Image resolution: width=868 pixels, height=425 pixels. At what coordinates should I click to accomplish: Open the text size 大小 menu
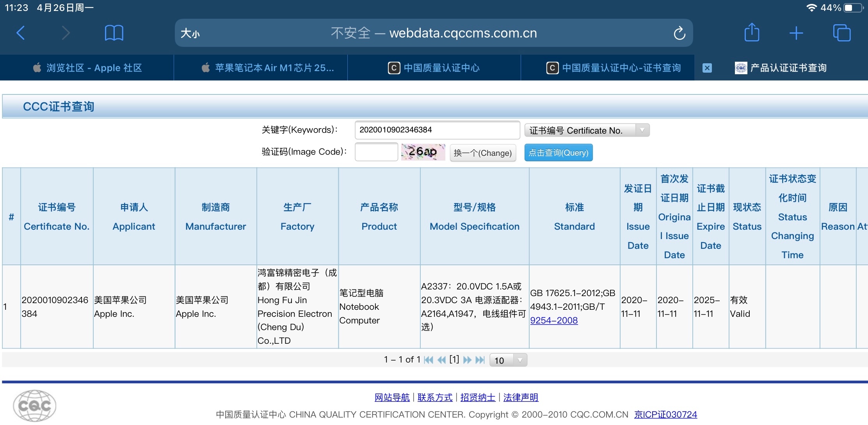pos(190,34)
